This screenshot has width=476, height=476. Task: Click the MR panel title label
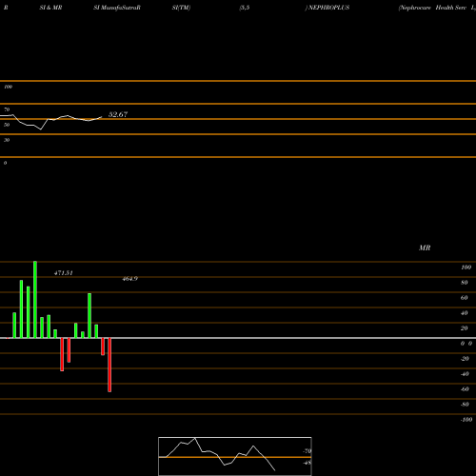[425, 248]
